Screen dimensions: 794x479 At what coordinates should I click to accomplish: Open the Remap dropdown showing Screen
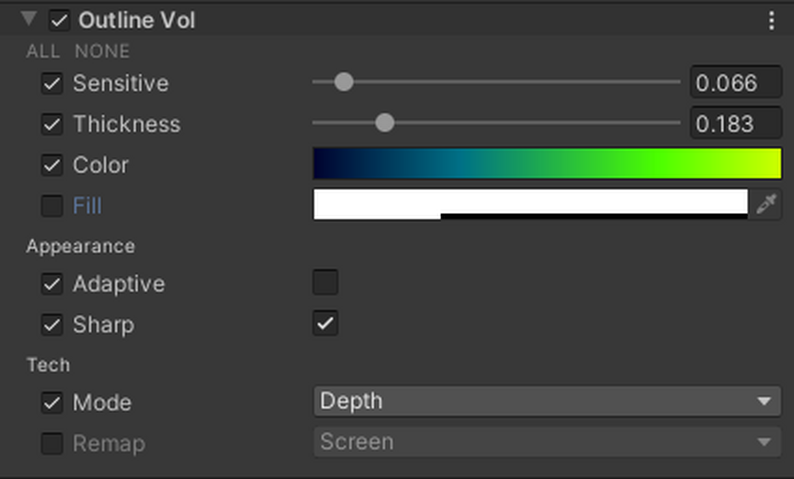coord(547,442)
